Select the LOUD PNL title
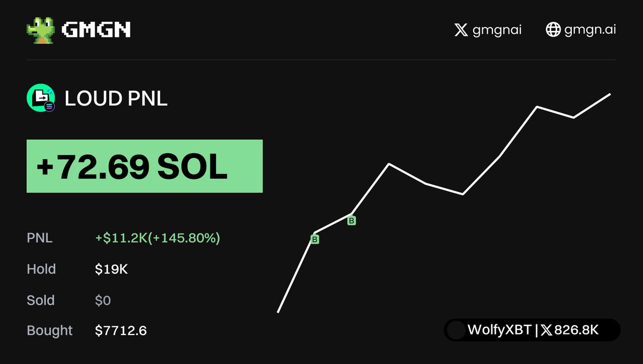Viewport: 643px width, 364px height. tap(116, 98)
